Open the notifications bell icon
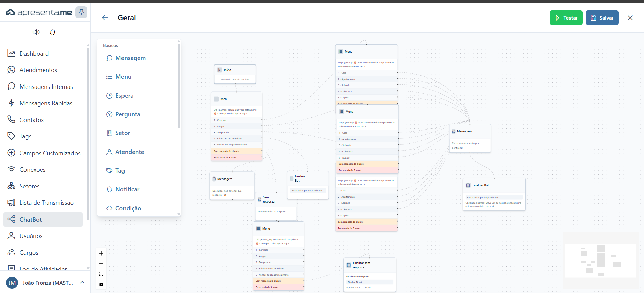 click(x=53, y=32)
